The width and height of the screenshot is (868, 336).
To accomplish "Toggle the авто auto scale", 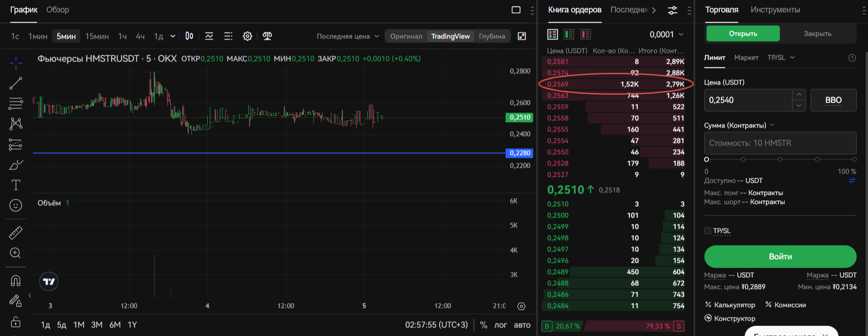I will coord(522,325).
